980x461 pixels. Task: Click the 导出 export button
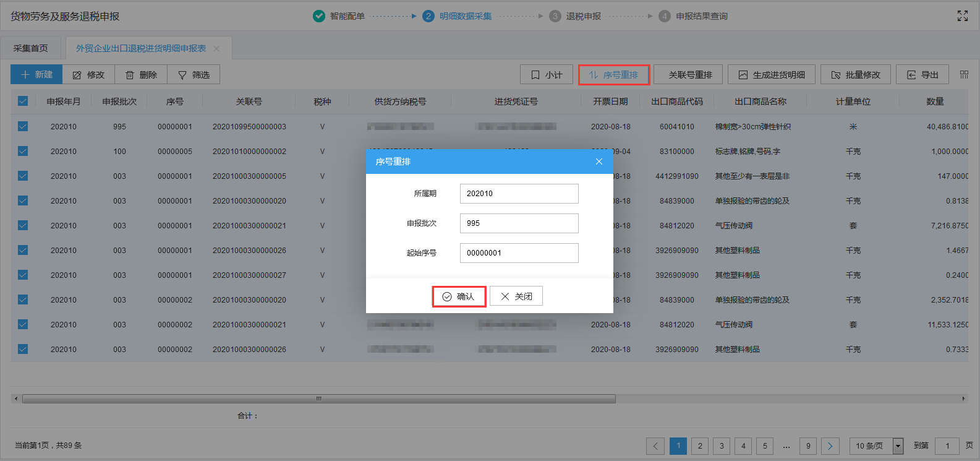(922, 75)
